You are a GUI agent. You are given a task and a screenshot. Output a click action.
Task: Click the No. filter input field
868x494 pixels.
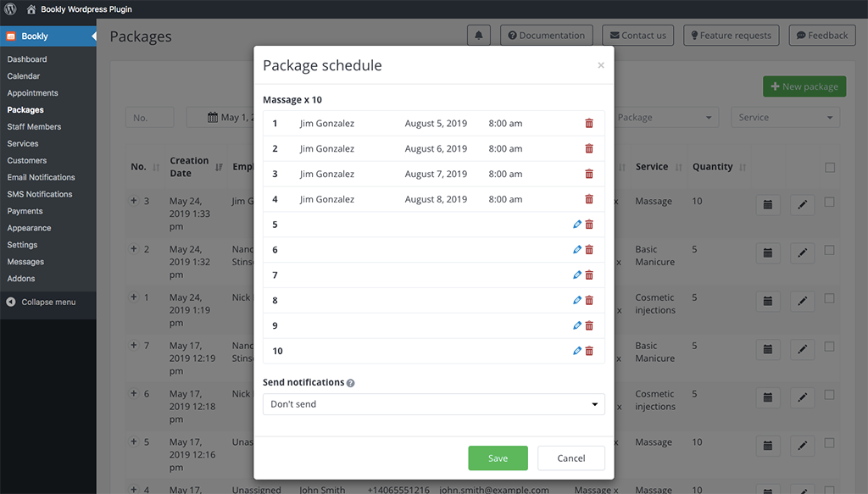point(149,118)
